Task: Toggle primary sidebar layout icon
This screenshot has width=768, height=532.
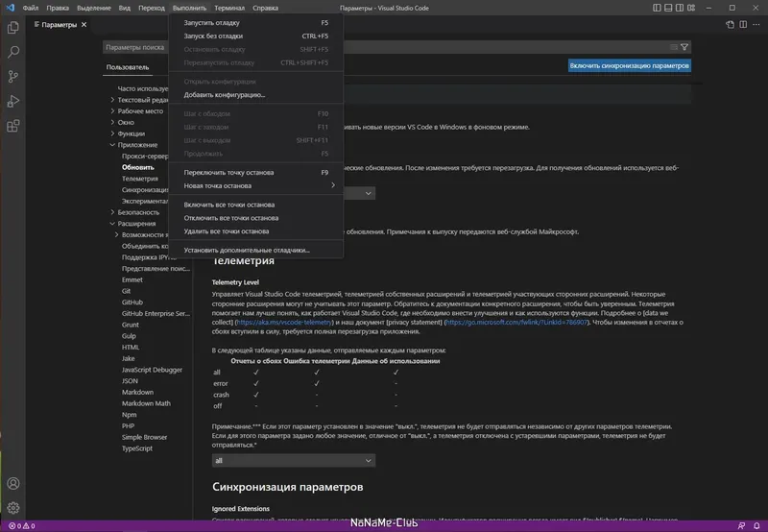Action: 657,8
